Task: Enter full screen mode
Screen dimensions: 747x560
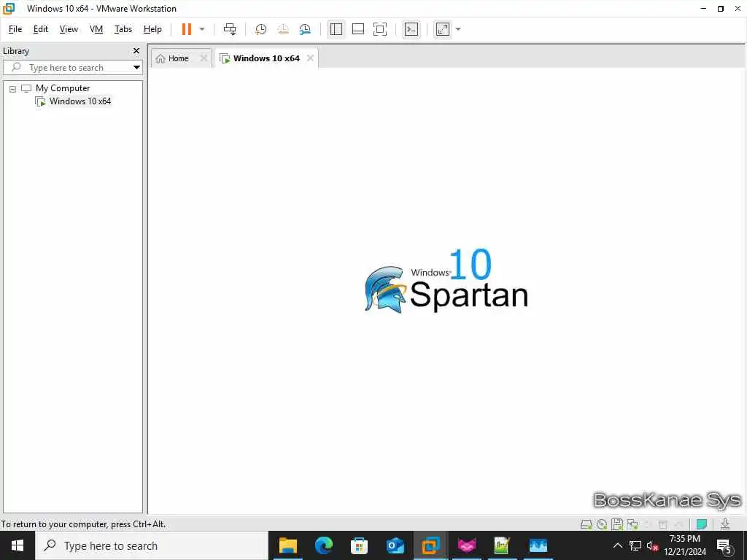Action: click(x=379, y=29)
